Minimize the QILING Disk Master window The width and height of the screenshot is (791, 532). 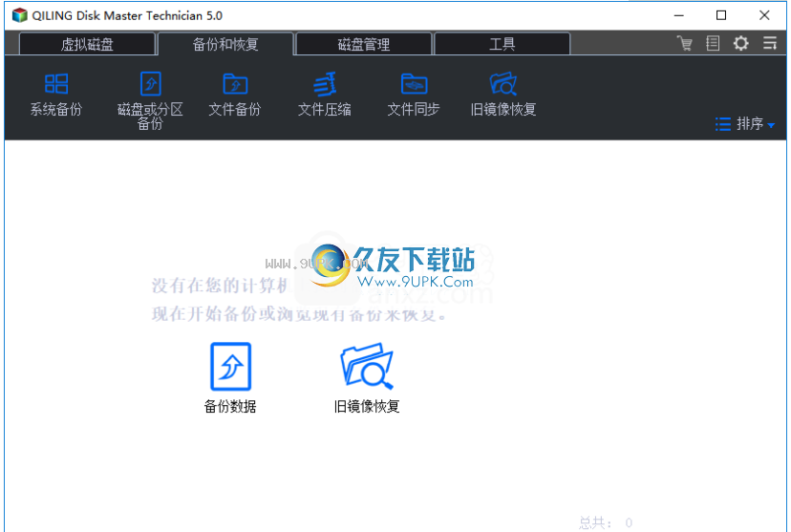click(x=679, y=15)
